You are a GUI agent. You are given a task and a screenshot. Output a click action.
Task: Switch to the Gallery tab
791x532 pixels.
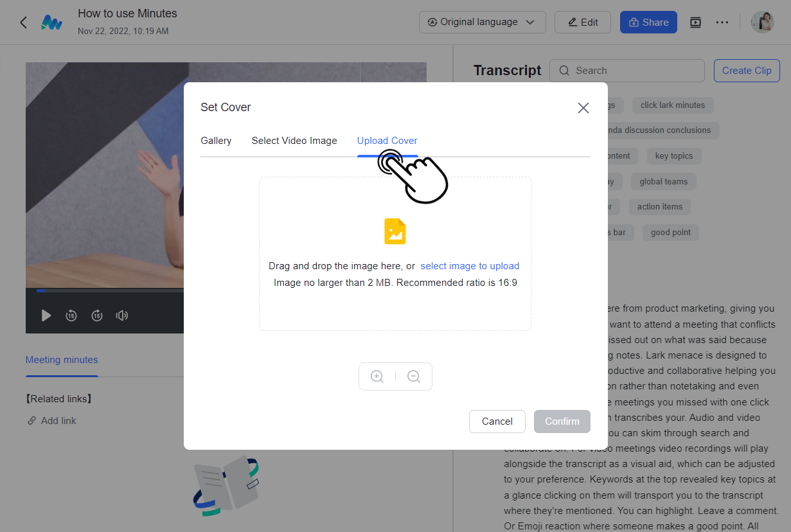coord(216,141)
